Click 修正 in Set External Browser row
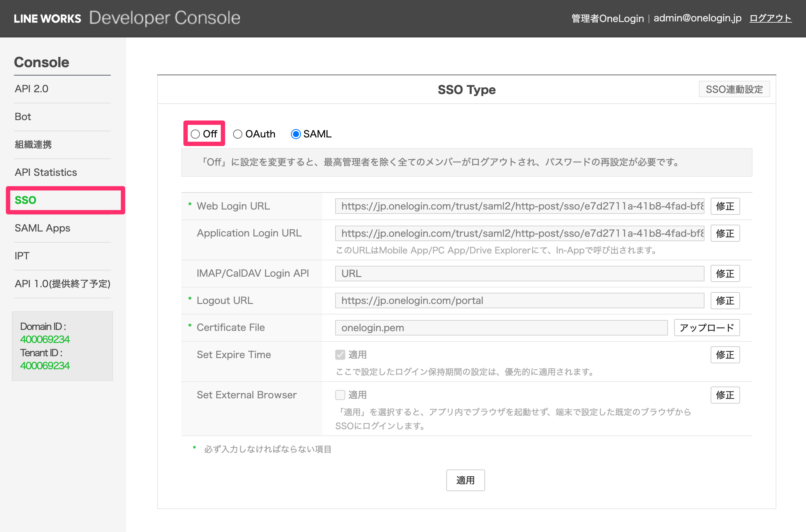 pos(725,395)
